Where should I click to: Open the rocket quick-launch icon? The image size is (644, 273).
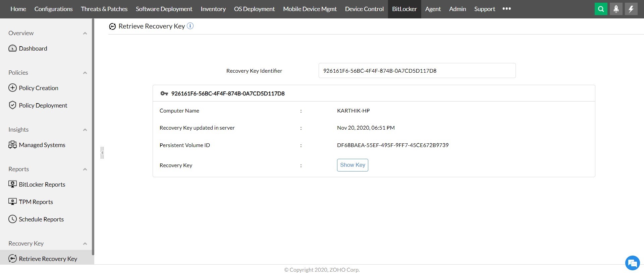coord(616,9)
